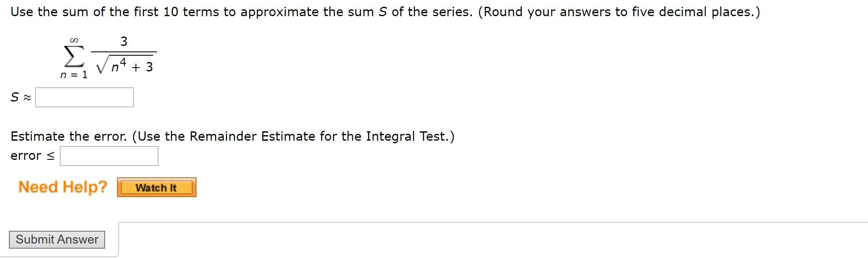Submit the homework answers

(x=57, y=239)
